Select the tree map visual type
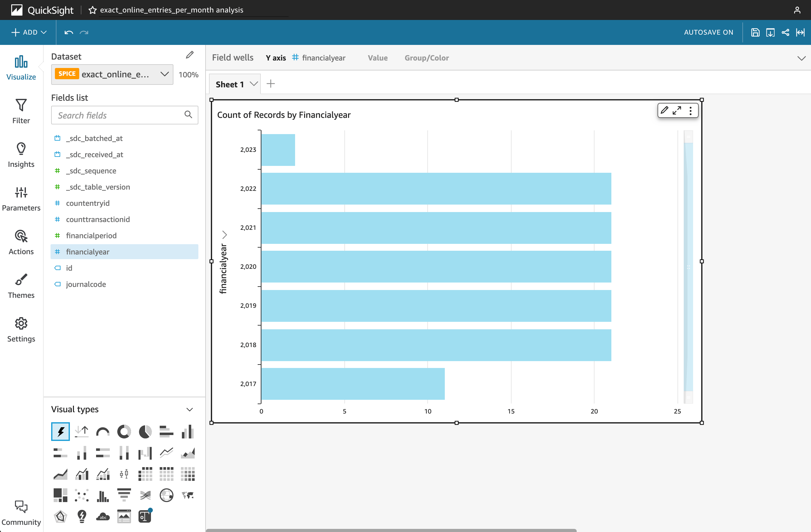 (60, 495)
